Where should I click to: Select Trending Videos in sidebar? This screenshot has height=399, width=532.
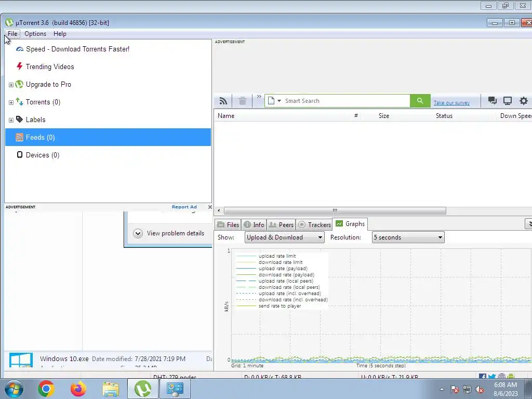50,66
